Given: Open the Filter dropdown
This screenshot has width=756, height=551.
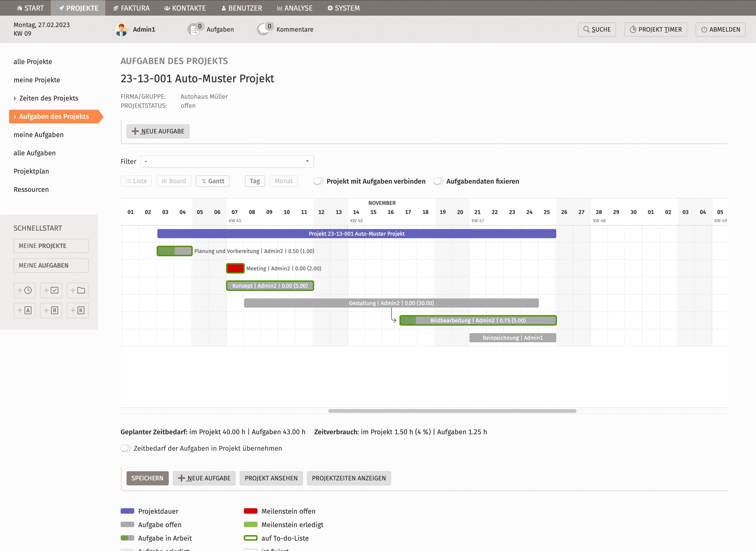Looking at the screenshot, I should [227, 161].
